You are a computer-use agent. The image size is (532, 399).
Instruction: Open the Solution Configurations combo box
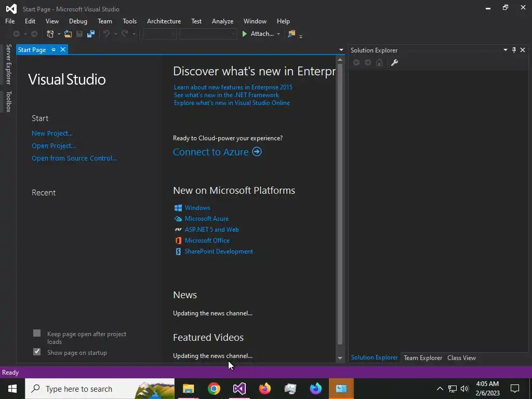tap(159, 34)
